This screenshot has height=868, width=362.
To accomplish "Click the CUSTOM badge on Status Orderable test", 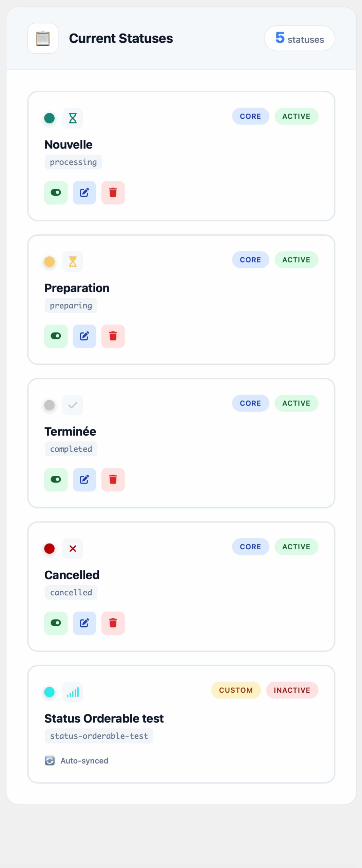I will pos(236,690).
